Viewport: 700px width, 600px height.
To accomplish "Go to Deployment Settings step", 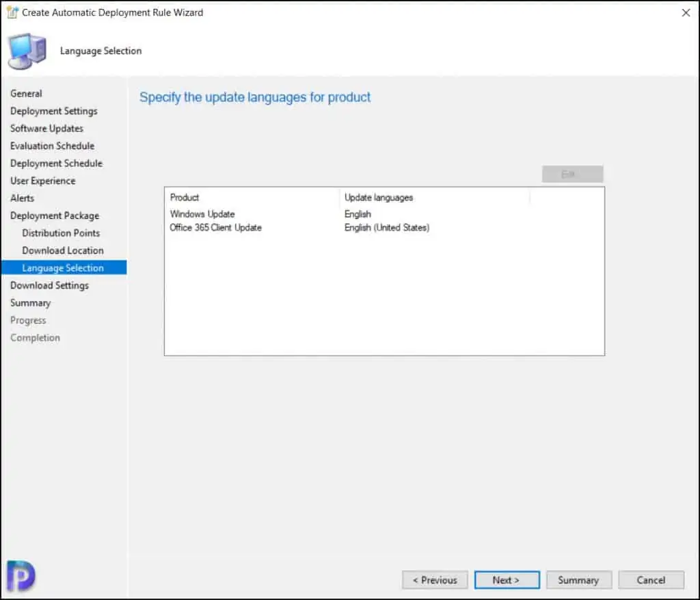I will point(53,111).
